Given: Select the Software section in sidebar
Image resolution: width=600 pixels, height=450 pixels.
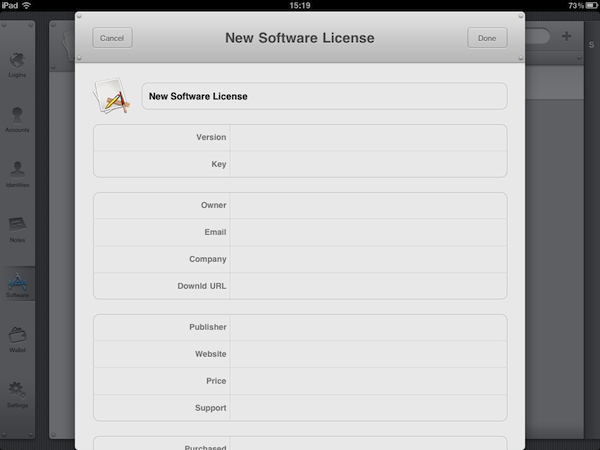Looking at the screenshot, I should pos(17,285).
